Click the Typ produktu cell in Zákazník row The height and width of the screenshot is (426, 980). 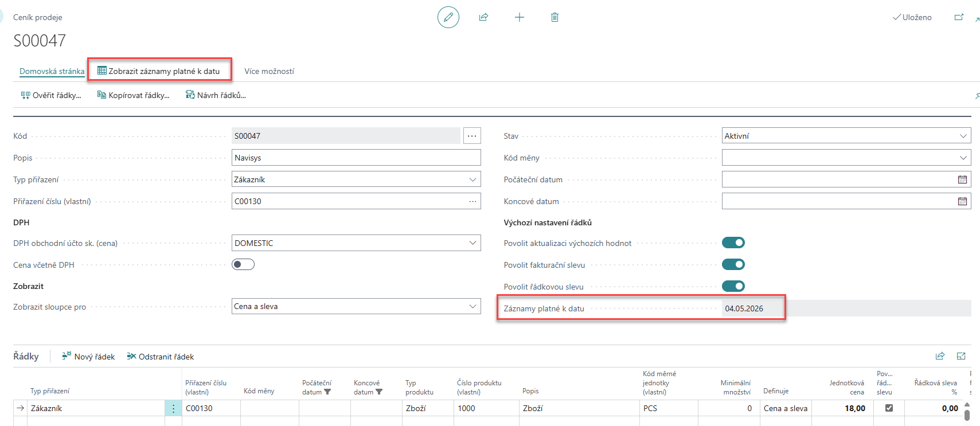click(428, 408)
